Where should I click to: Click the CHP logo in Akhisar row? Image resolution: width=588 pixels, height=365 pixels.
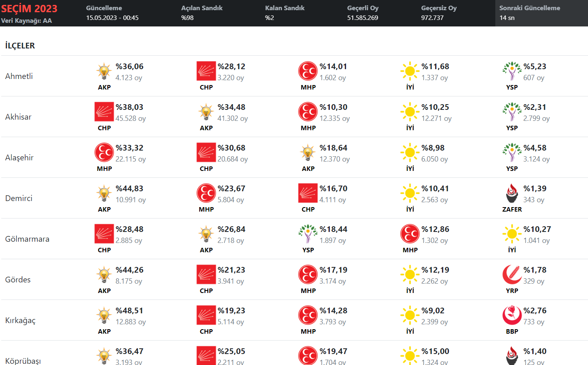click(x=104, y=112)
